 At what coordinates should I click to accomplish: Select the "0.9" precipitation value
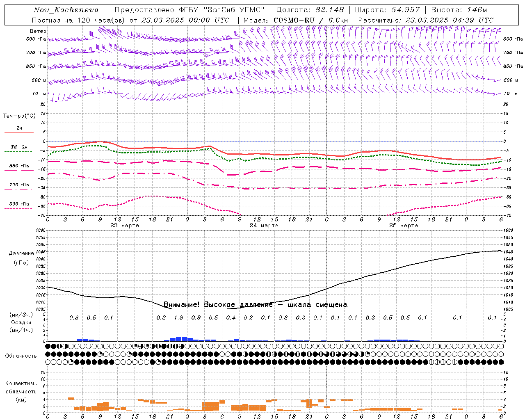196,317
